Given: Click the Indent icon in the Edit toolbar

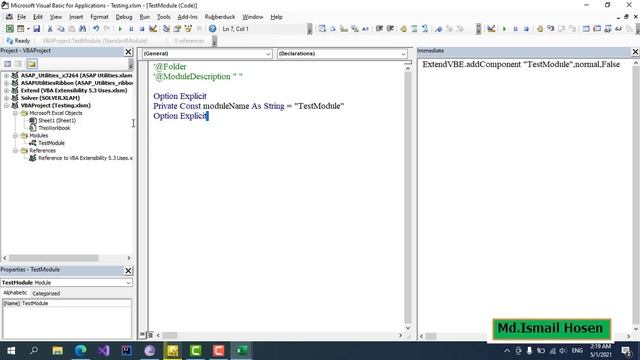Looking at the screenshot, I should tap(379, 29).
